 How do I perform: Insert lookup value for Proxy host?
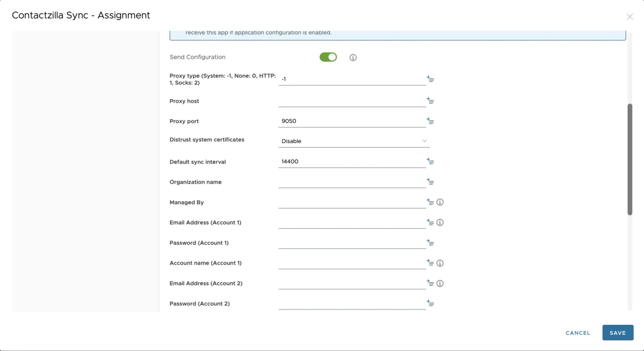[x=430, y=101]
